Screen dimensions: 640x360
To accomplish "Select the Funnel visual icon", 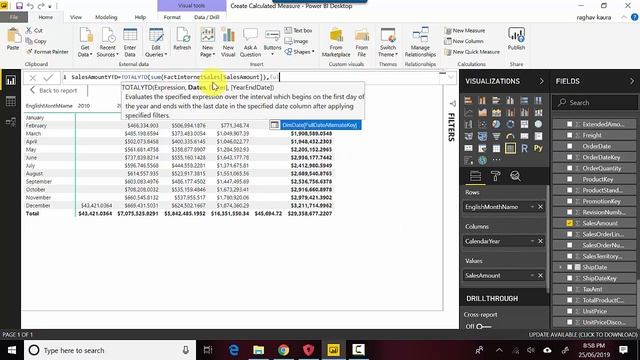I will click(x=496, y=136).
